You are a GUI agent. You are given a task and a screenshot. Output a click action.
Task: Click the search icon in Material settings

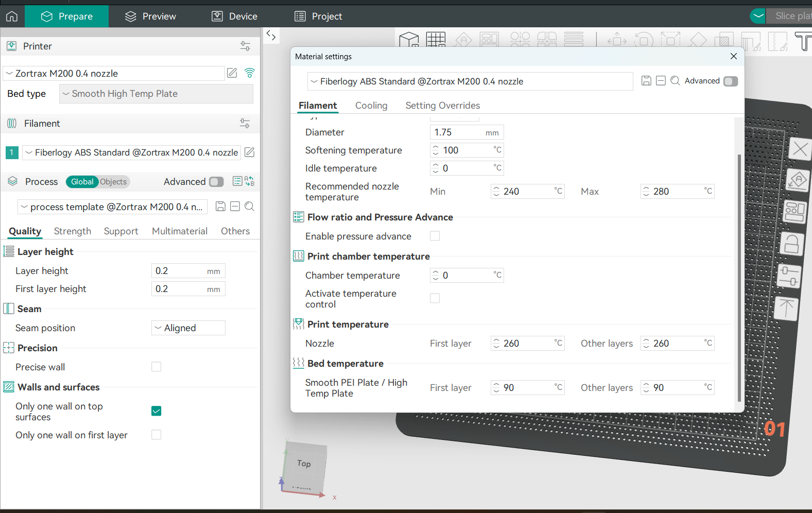[x=675, y=81]
